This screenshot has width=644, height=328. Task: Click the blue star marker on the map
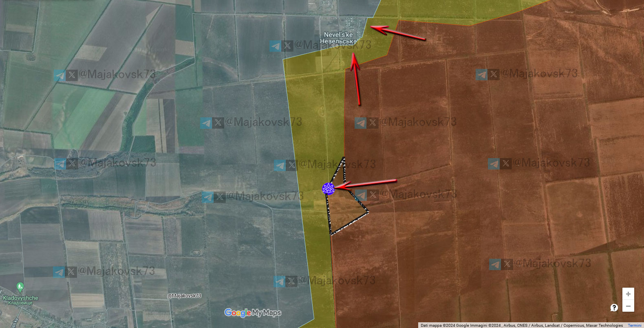(x=329, y=189)
